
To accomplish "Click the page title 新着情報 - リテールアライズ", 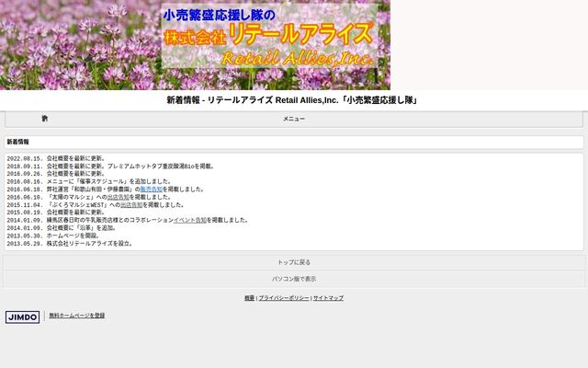I will (x=292, y=100).
